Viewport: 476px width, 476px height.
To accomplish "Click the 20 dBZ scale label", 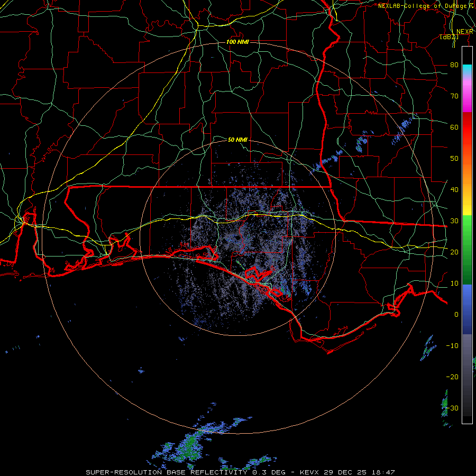I will [x=454, y=252].
